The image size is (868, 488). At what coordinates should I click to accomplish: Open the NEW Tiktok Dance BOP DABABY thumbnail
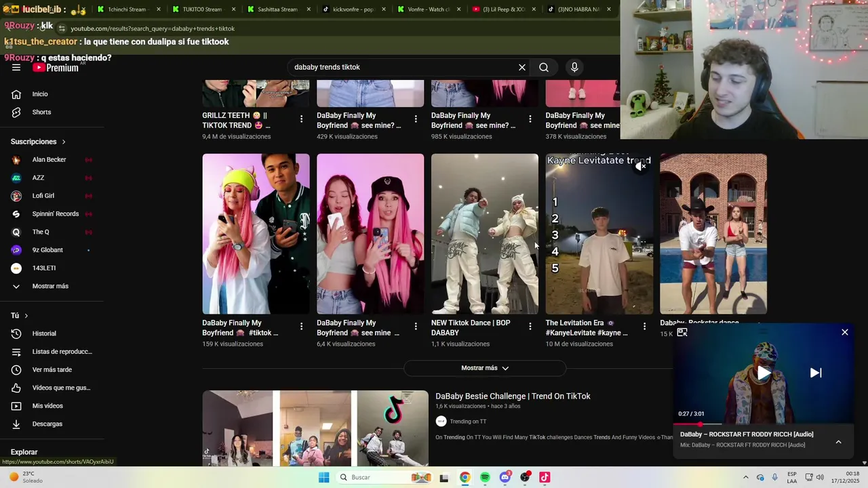(x=485, y=234)
